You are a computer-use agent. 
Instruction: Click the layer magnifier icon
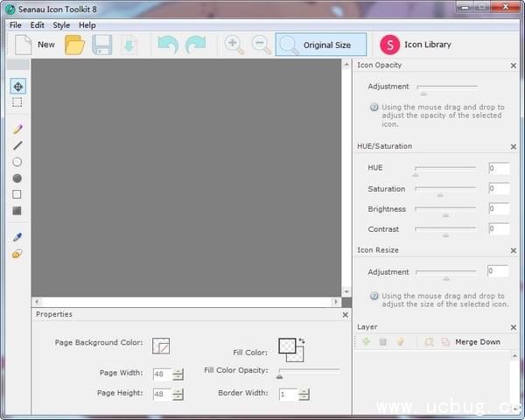click(429, 342)
